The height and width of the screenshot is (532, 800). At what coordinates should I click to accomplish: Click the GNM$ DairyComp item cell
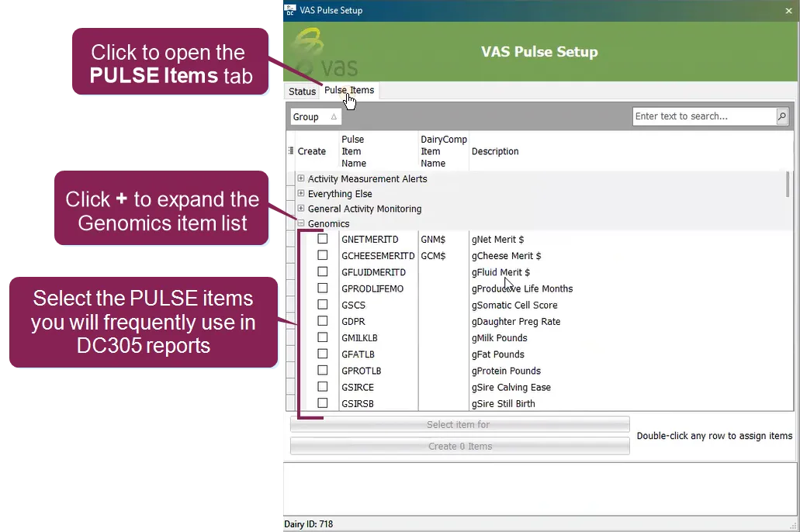(433, 239)
